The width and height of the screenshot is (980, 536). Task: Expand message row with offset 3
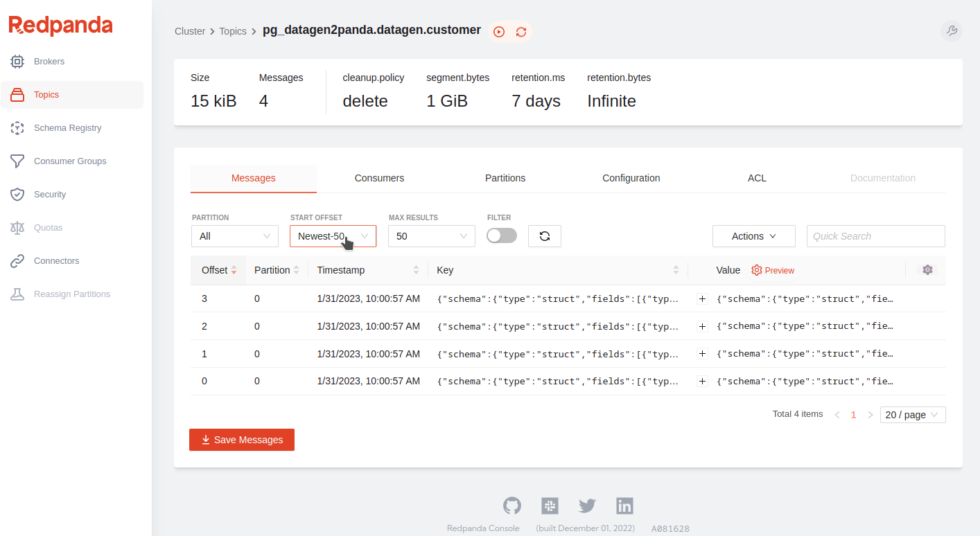pos(702,298)
